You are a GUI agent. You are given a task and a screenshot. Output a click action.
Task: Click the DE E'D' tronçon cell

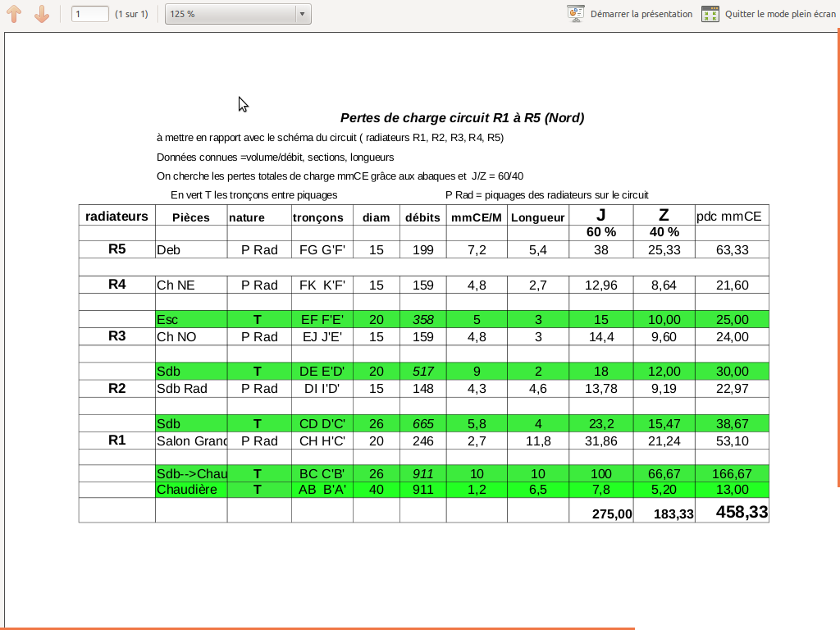click(x=322, y=372)
